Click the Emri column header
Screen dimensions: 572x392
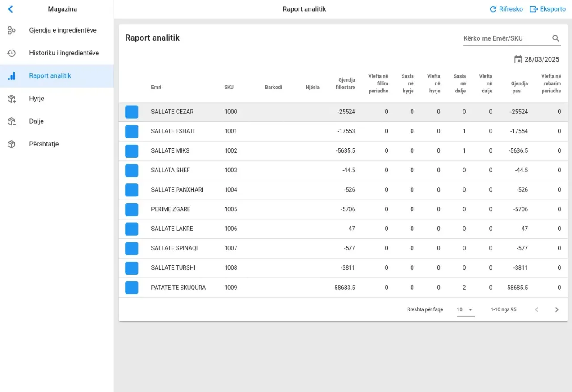156,87
